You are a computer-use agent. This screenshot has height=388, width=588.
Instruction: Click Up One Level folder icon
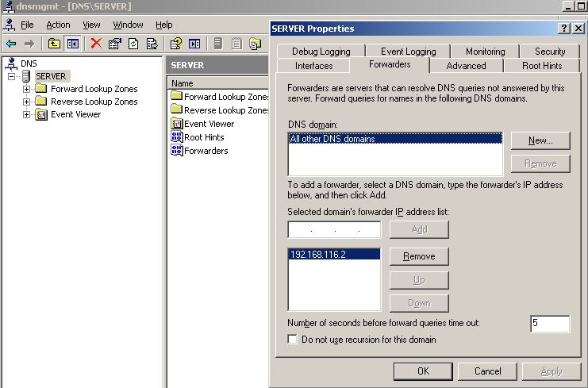coord(54,44)
